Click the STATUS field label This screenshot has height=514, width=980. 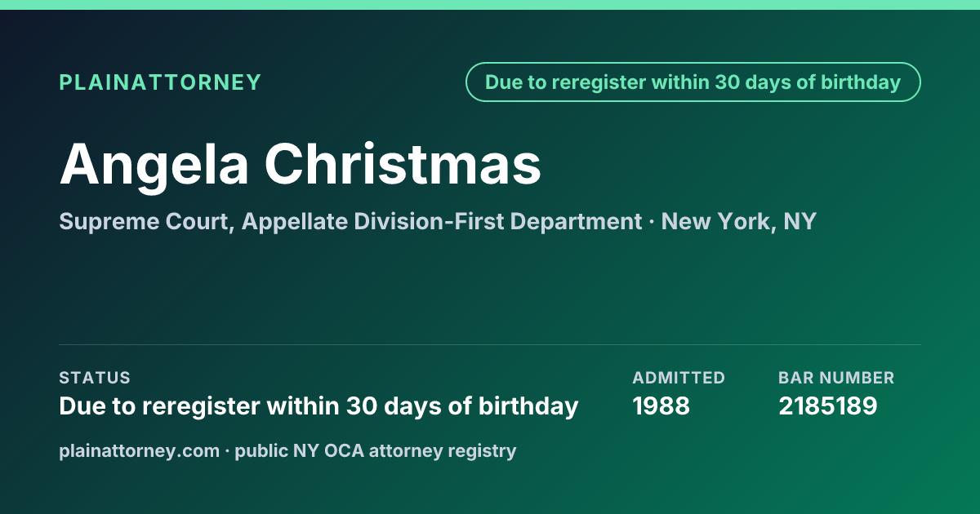point(95,378)
